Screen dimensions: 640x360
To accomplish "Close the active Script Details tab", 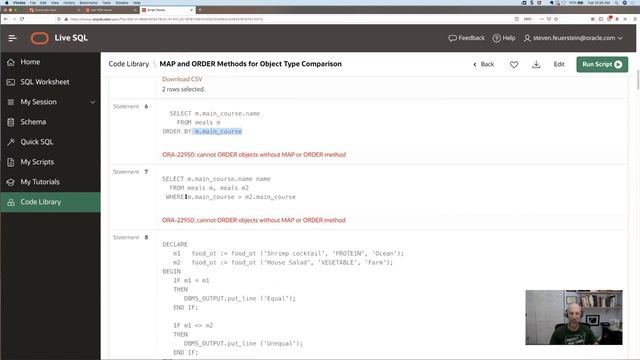I will pos(191,10).
